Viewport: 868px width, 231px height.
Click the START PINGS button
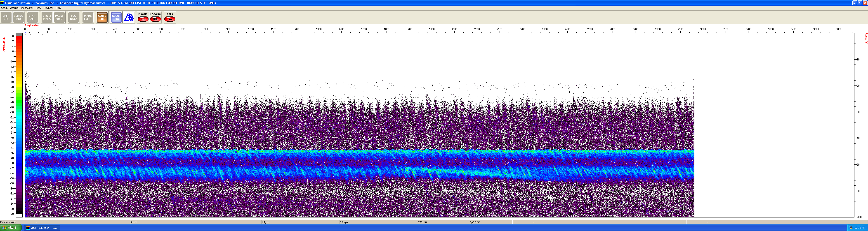(47, 17)
